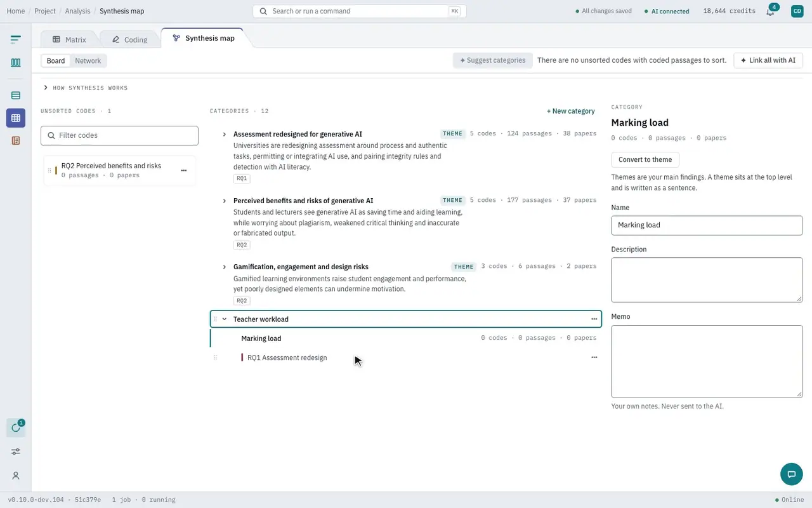
Task: Expand Assessment redesigned for generative AI theme
Action: pos(225,134)
